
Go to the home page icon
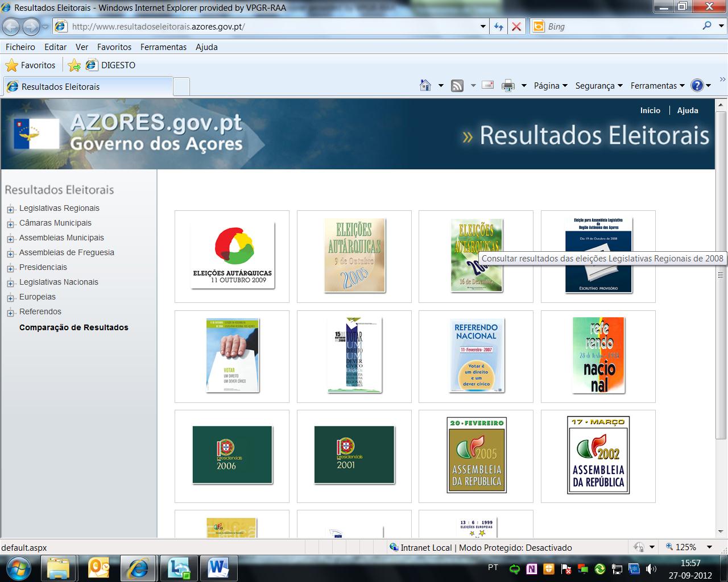tap(424, 85)
